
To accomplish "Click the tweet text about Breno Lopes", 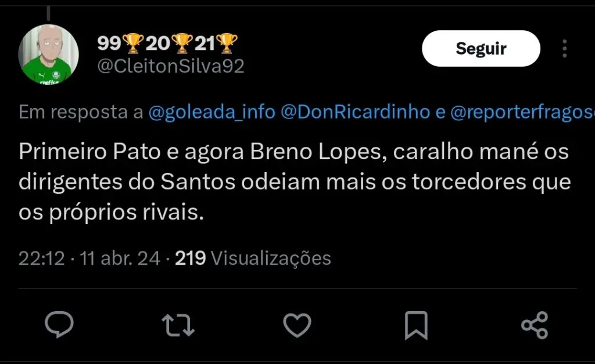I will [294, 182].
